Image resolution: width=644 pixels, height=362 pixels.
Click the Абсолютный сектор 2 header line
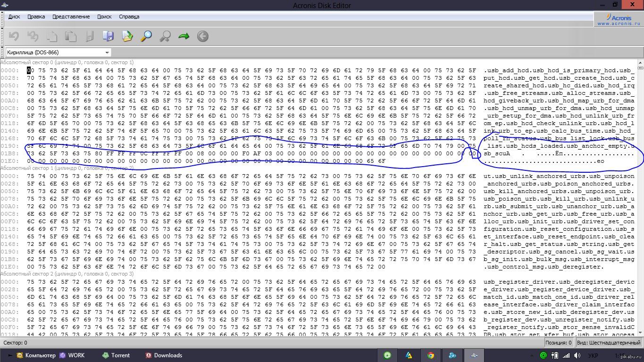[x=67, y=273]
